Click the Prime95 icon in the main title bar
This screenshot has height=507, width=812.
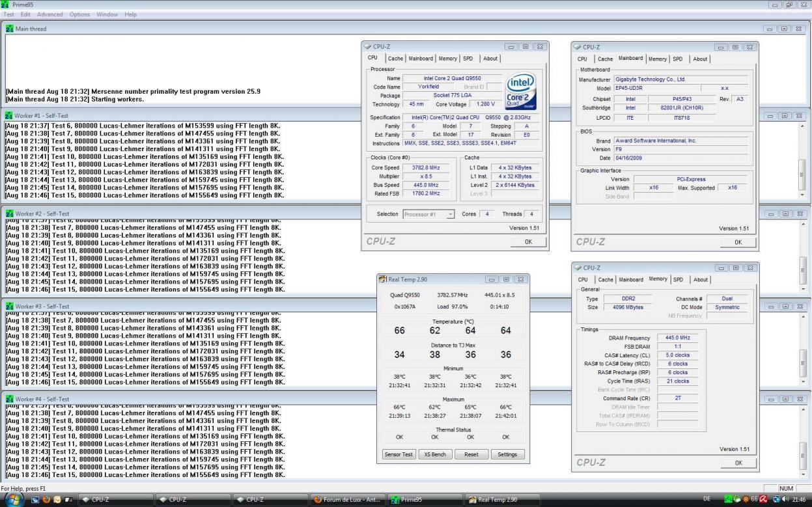click(6, 5)
